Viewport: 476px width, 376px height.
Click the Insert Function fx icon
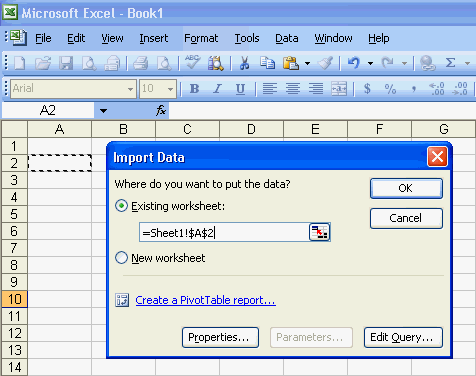click(x=161, y=110)
